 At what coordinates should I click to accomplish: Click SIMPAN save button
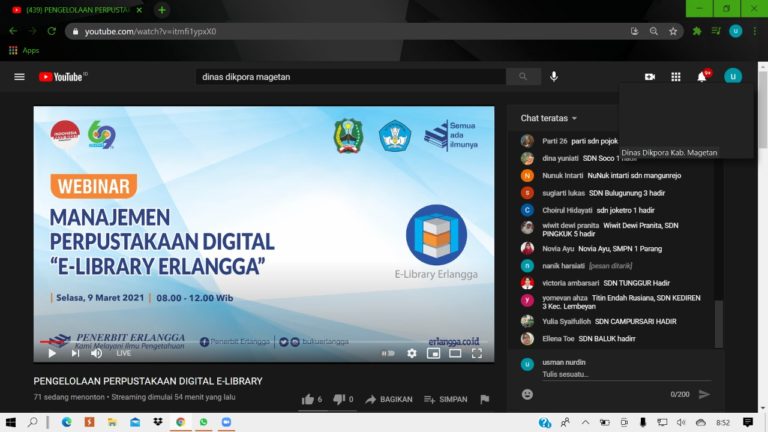tap(446, 399)
